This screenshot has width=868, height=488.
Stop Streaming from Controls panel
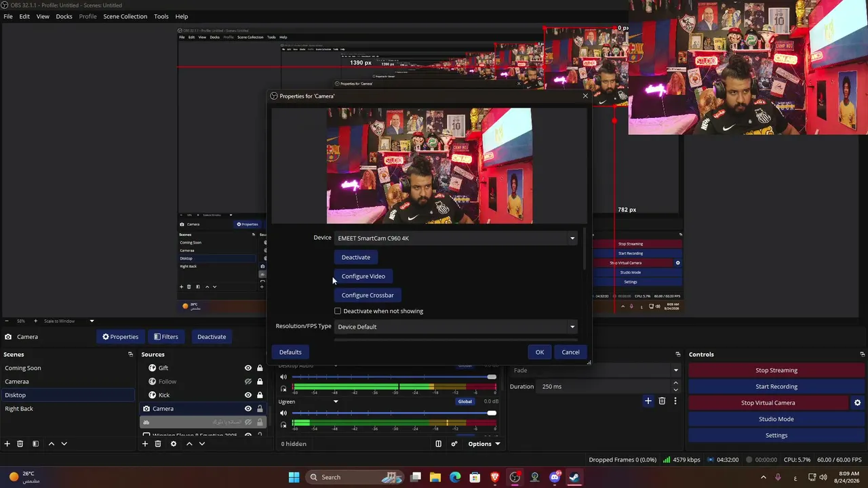[776, 370]
